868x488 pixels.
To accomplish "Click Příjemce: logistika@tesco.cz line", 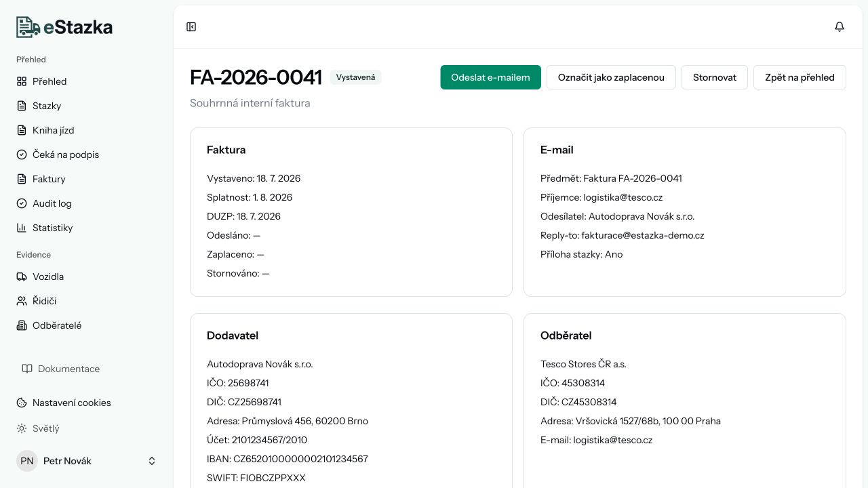I will tap(601, 197).
